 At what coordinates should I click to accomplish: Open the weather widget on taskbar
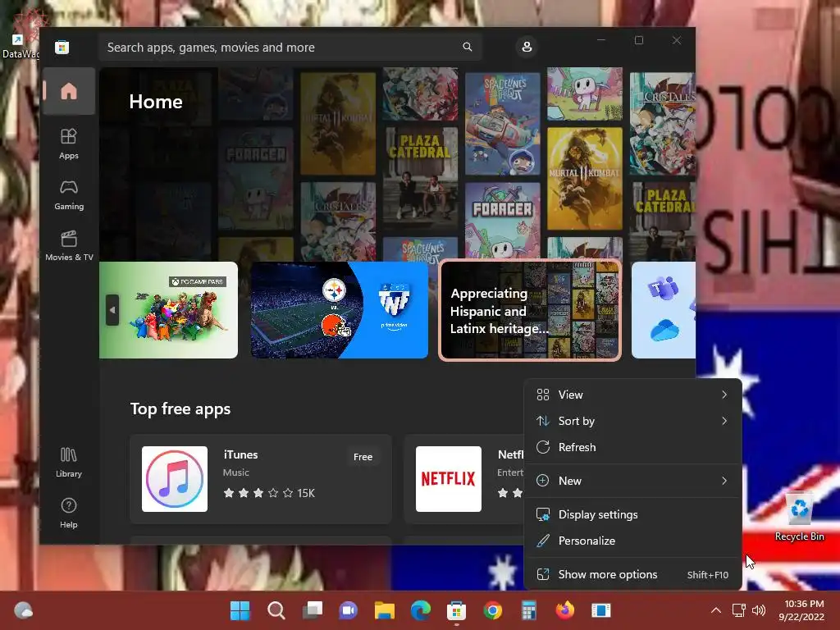tap(24, 610)
